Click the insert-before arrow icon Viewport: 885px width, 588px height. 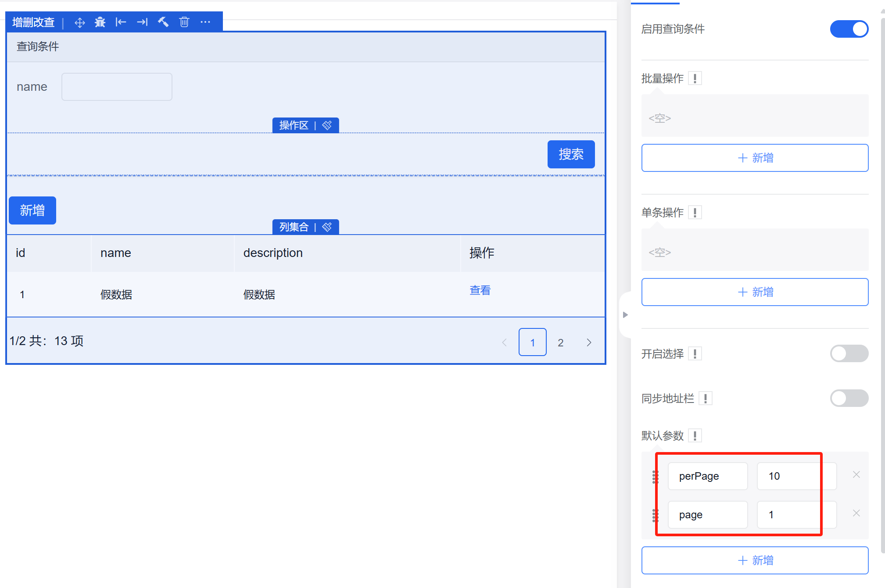click(x=121, y=22)
